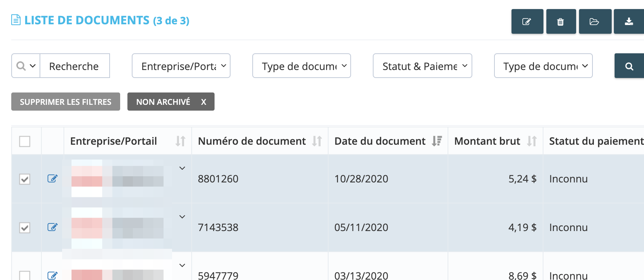
Task: Click document number 7143538
Action: coord(218,227)
